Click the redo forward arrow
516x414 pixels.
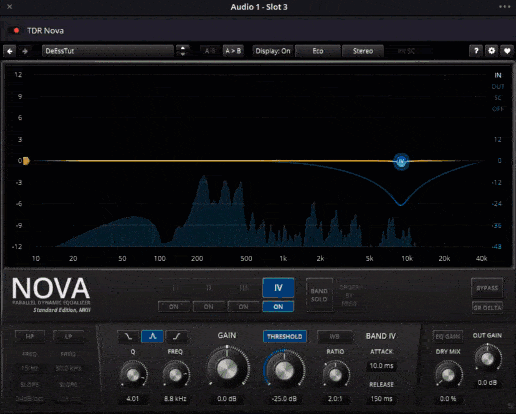pos(25,51)
